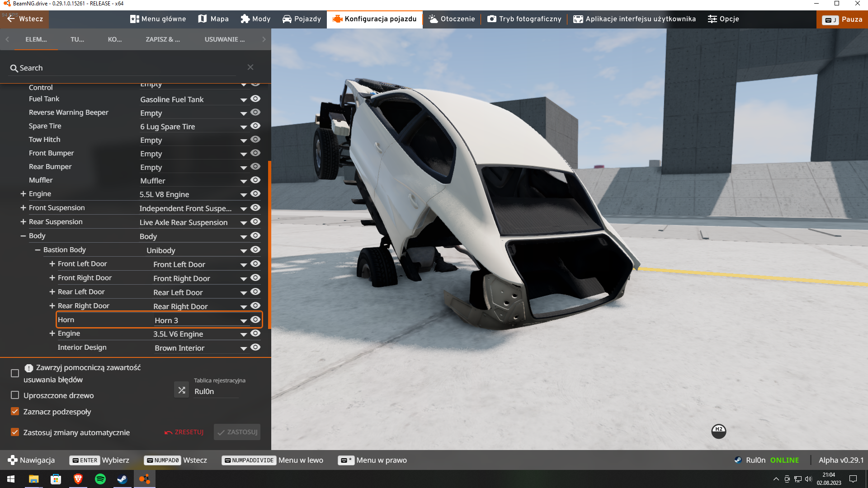Go back with the Wstecz arrow

click(24, 19)
